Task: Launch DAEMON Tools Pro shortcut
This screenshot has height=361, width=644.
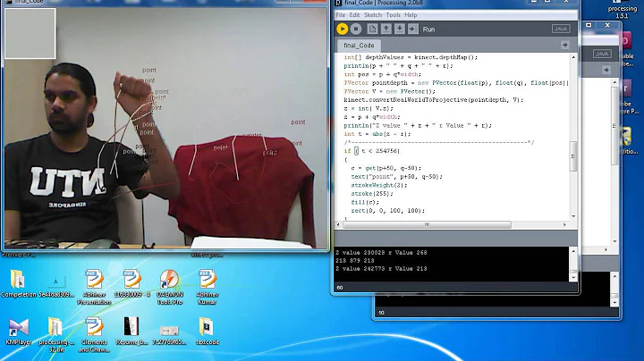Action: pyautogui.click(x=169, y=287)
